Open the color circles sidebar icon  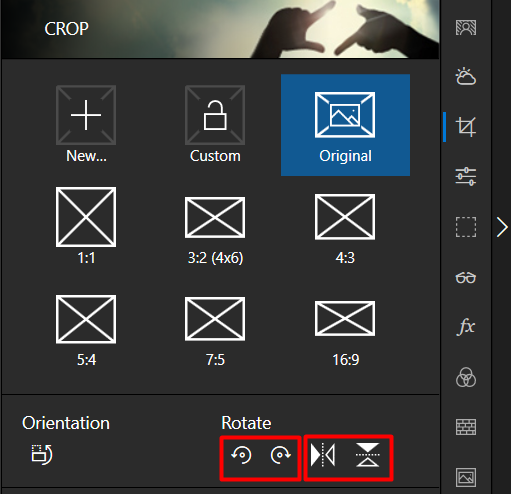pyautogui.click(x=466, y=377)
